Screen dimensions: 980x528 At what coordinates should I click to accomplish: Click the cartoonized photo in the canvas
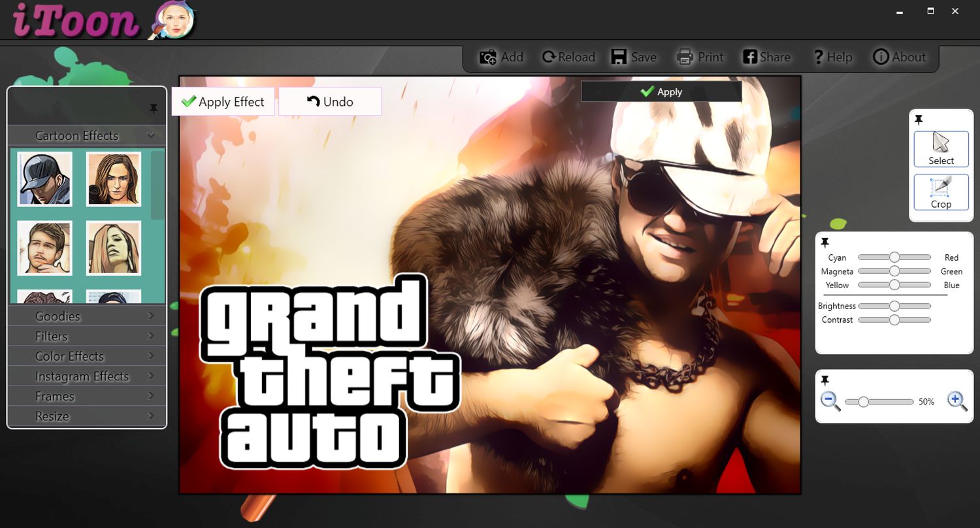(x=490, y=285)
